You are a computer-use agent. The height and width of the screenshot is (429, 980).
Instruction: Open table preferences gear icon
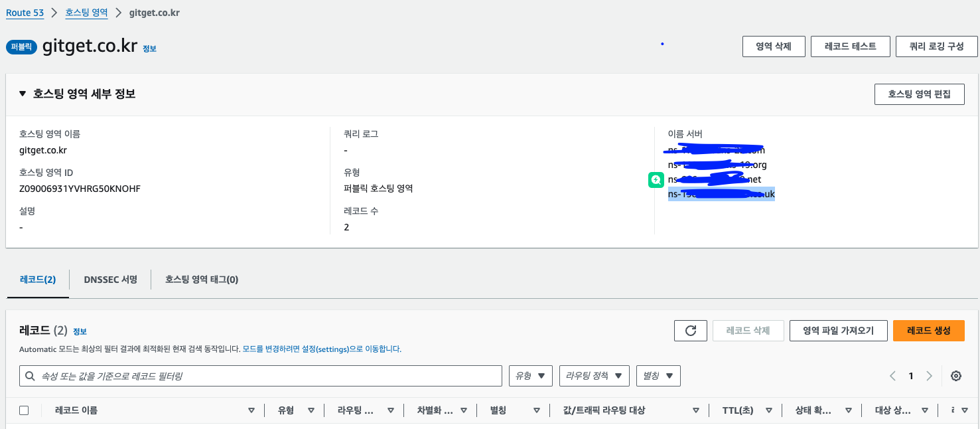[956, 376]
